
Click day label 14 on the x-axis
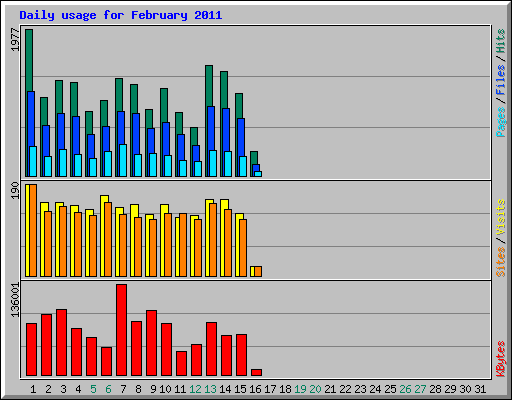tap(225, 389)
